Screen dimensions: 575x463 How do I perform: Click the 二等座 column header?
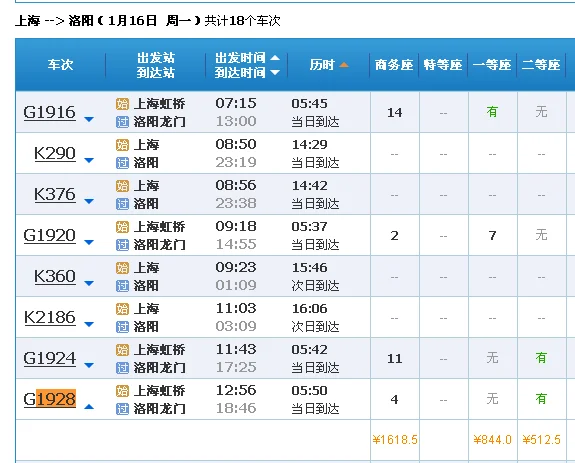pos(541,65)
